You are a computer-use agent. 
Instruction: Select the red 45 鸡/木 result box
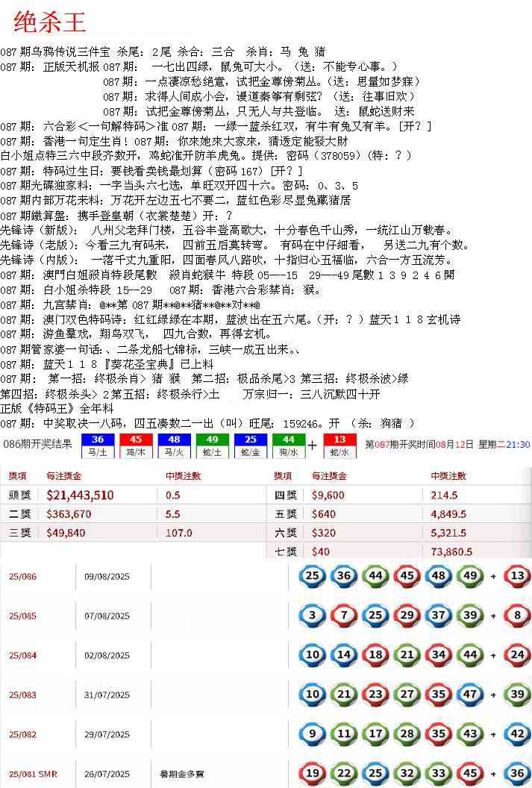(136, 445)
